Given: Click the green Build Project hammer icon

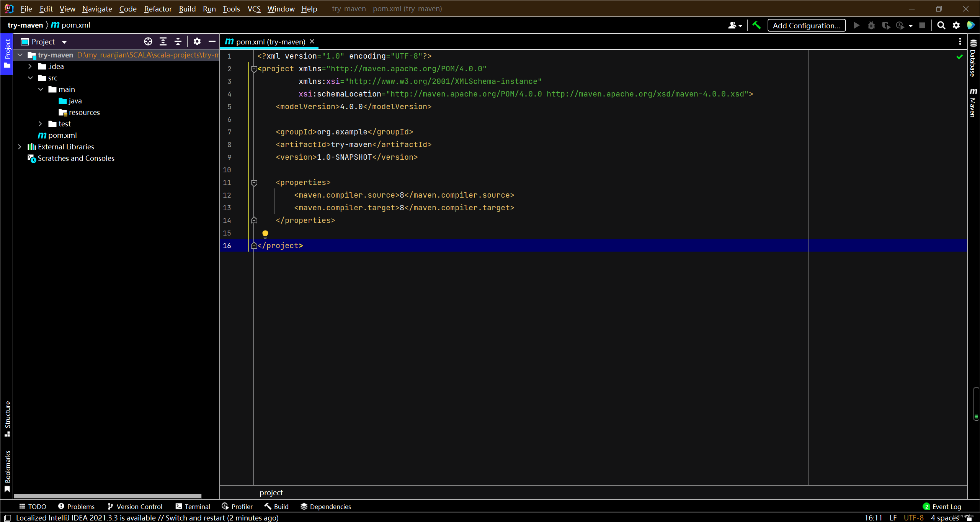Looking at the screenshot, I should [x=756, y=25].
